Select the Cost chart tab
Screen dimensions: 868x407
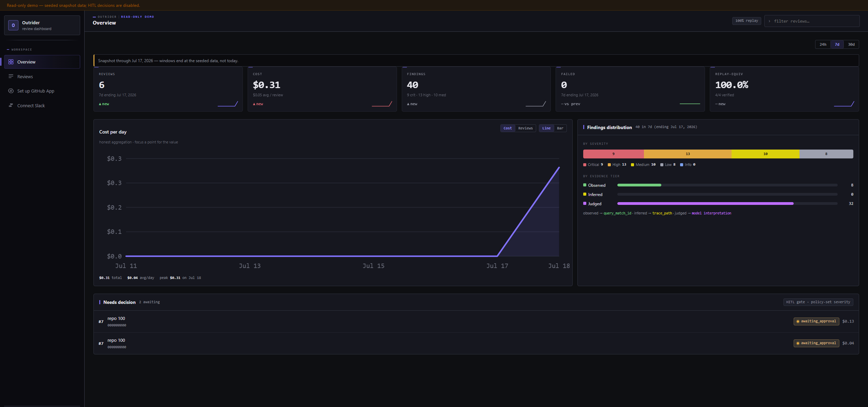(507, 128)
